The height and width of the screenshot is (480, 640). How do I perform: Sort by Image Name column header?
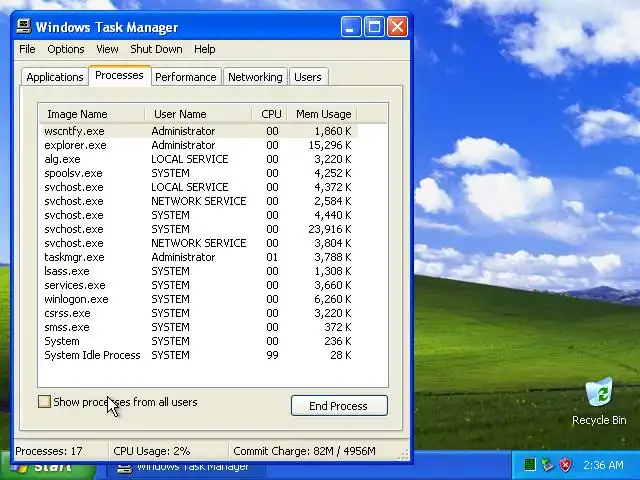tap(92, 114)
